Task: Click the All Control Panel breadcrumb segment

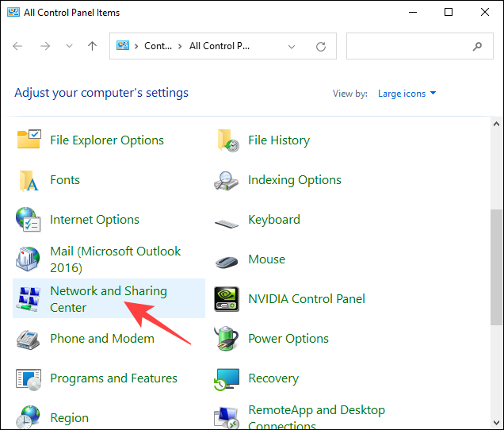Action: (x=220, y=46)
